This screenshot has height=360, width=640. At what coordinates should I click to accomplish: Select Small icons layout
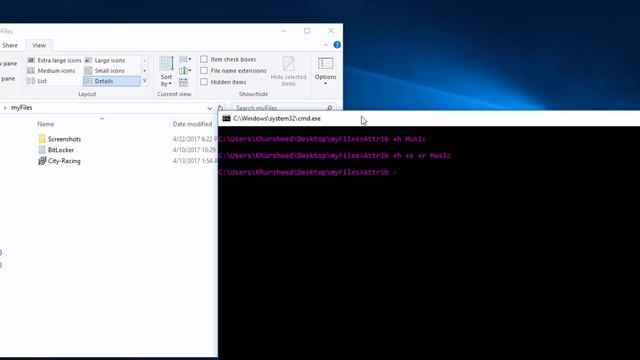click(104, 71)
